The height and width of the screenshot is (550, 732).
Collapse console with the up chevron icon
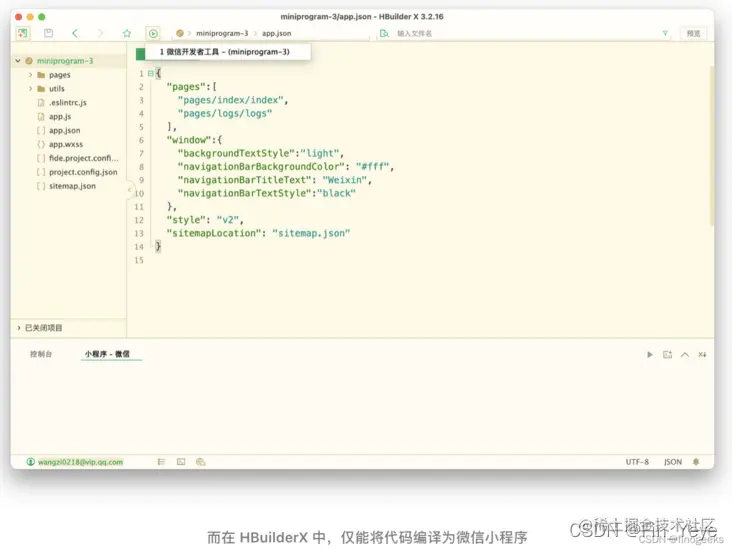click(x=684, y=355)
